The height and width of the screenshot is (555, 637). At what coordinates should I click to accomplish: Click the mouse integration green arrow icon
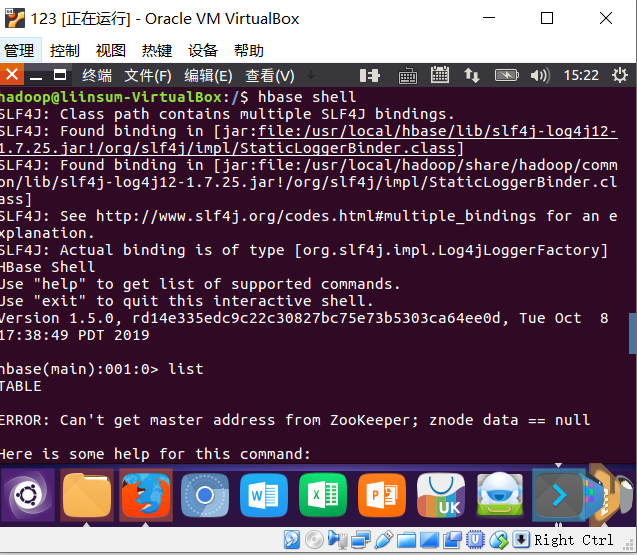[499, 540]
